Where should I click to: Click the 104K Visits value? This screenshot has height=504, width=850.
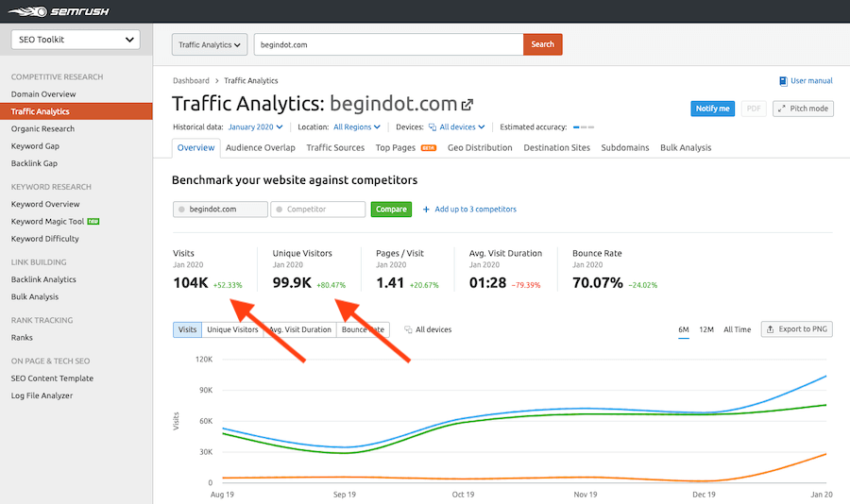(x=191, y=283)
